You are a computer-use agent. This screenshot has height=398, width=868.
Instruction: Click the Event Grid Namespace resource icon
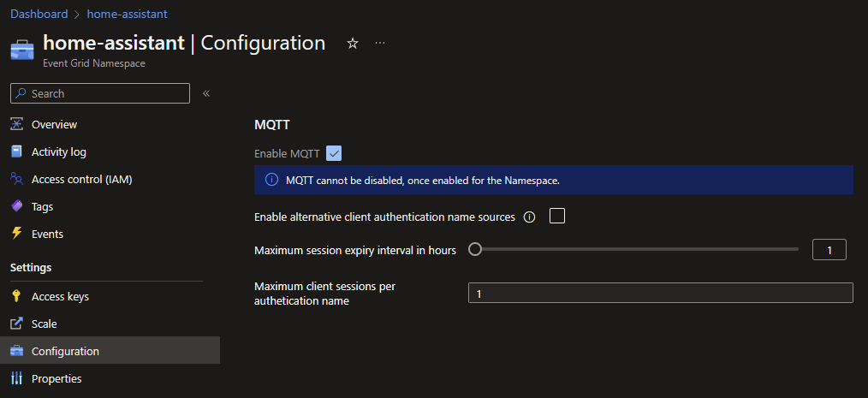(22, 50)
